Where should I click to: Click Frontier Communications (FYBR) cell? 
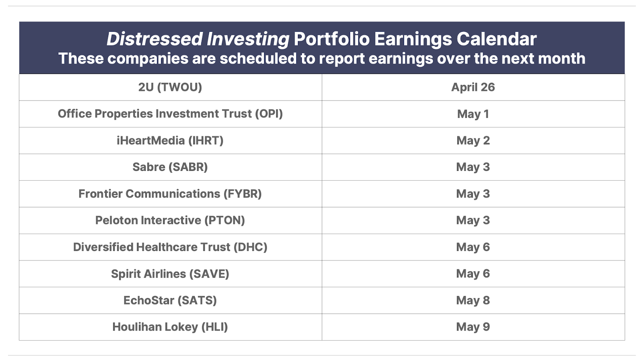170,193
